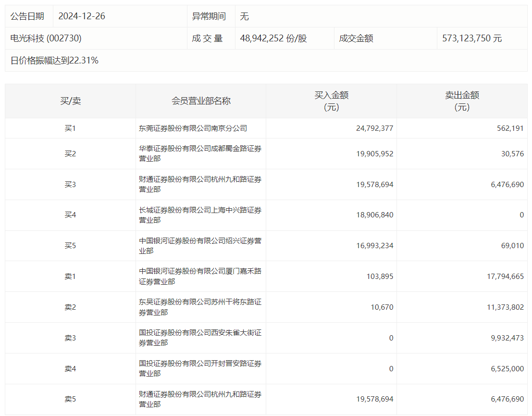The height and width of the screenshot is (416, 532).
Task: Select sell amount 17,794,665
Action: click(505, 277)
